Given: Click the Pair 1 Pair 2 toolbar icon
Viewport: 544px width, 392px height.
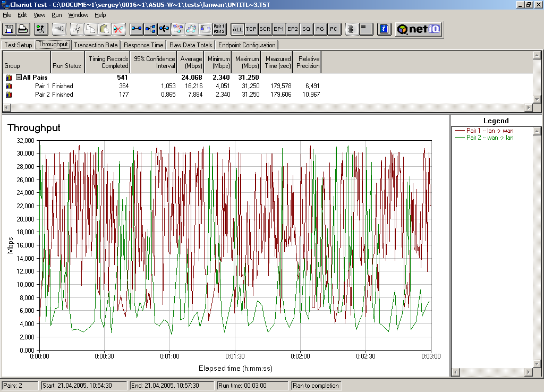Looking at the screenshot, I should (219, 29).
